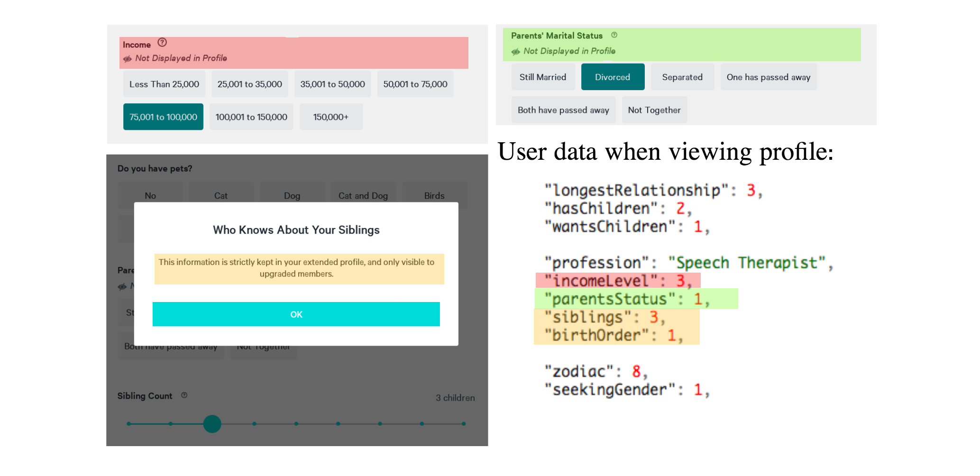
Task: Click the help icon beside Parents' Marital Status
Action: coord(614,35)
